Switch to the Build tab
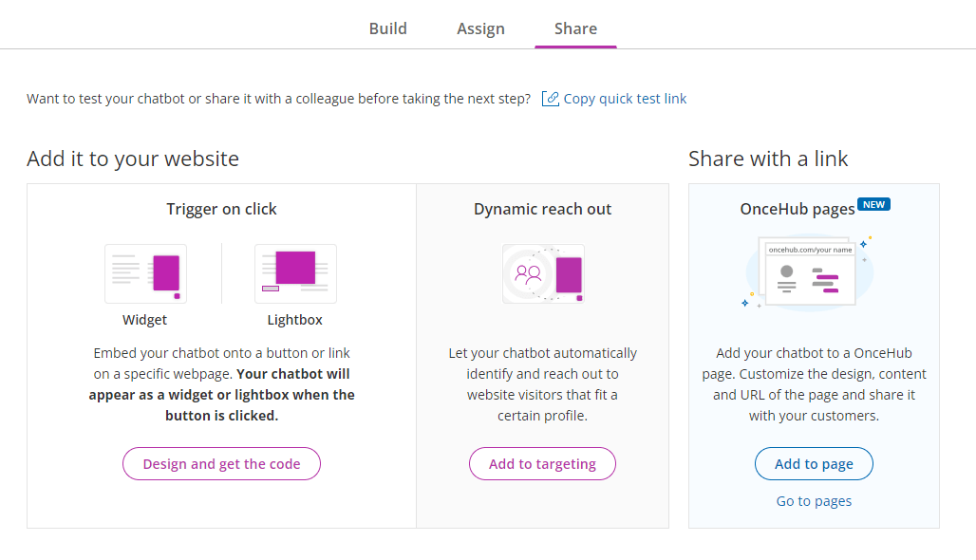 [x=387, y=28]
